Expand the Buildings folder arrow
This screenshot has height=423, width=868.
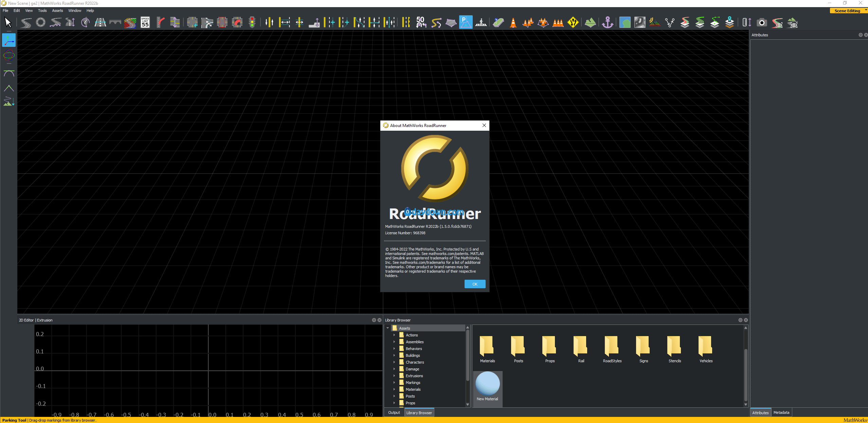tap(394, 355)
